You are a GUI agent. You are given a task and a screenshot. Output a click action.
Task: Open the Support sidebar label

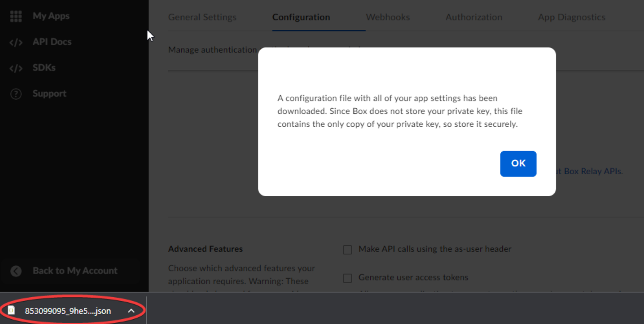49,94
